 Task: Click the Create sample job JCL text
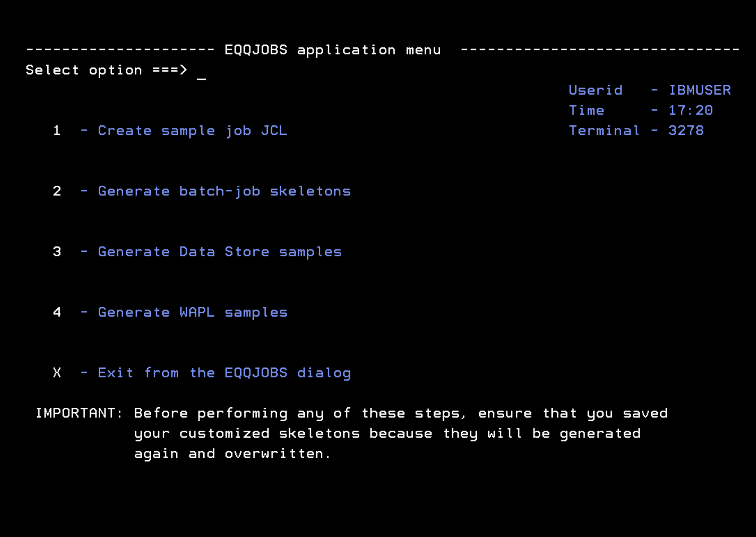(x=193, y=130)
